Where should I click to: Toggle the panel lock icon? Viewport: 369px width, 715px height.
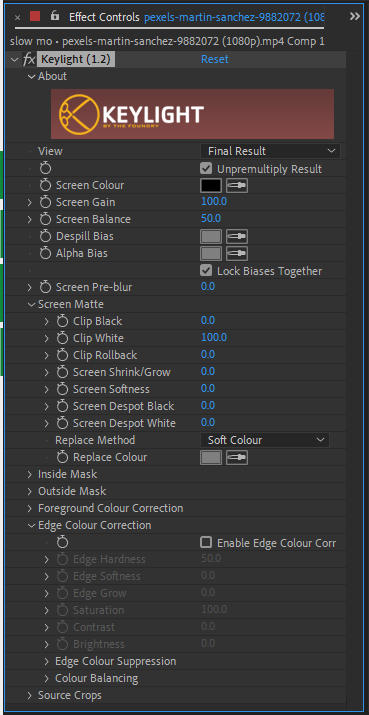pyautogui.click(x=55, y=16)
